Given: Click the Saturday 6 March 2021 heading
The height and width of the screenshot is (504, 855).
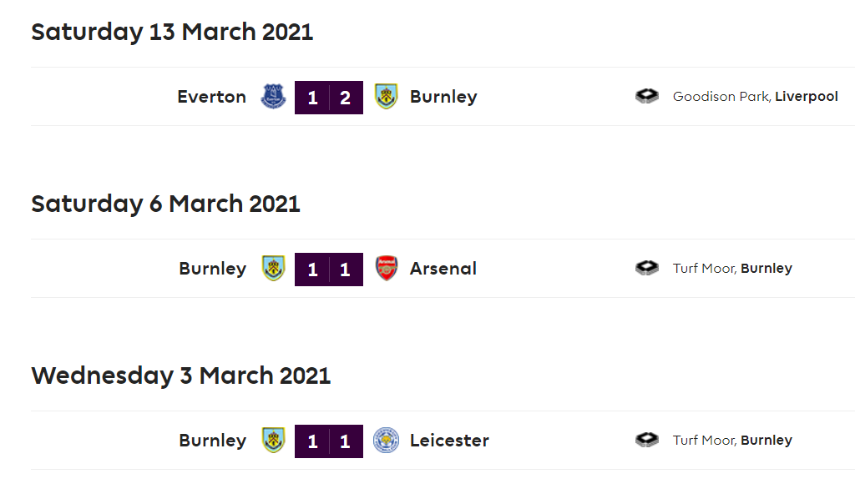Looking at the screenshot, I should click(166, 204).
